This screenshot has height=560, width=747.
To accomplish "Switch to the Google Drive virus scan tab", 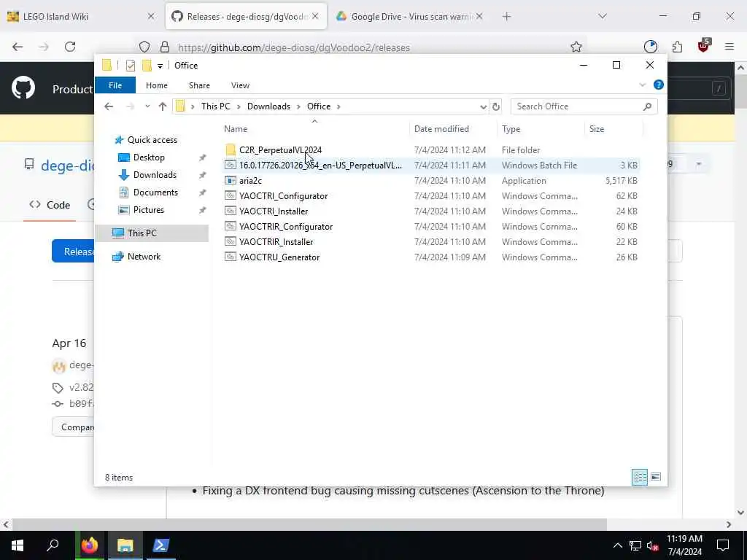I will tap(410, 16).
